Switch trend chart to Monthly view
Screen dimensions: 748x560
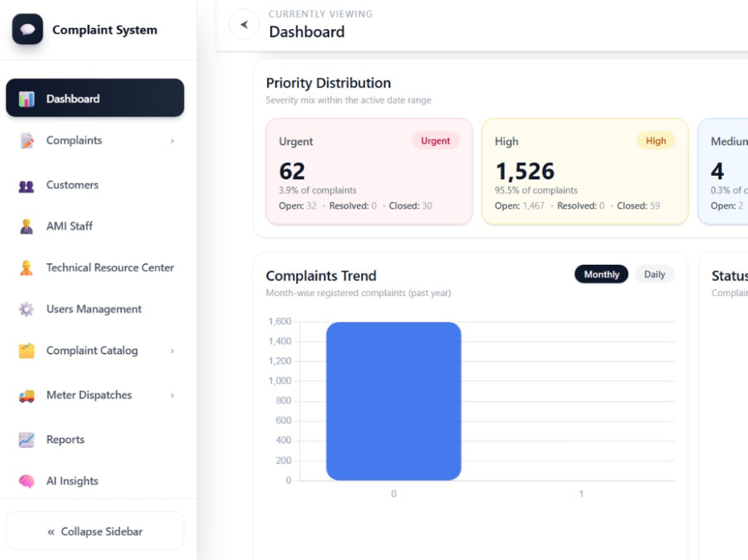pos(601,274)
